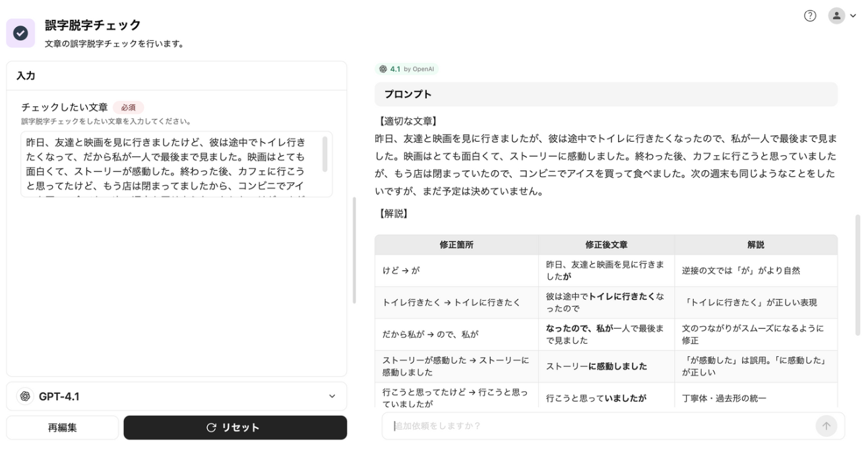Click the text area's inner scrollbar
The width and height of the screenshot is (868, 450).
[325, 153]
